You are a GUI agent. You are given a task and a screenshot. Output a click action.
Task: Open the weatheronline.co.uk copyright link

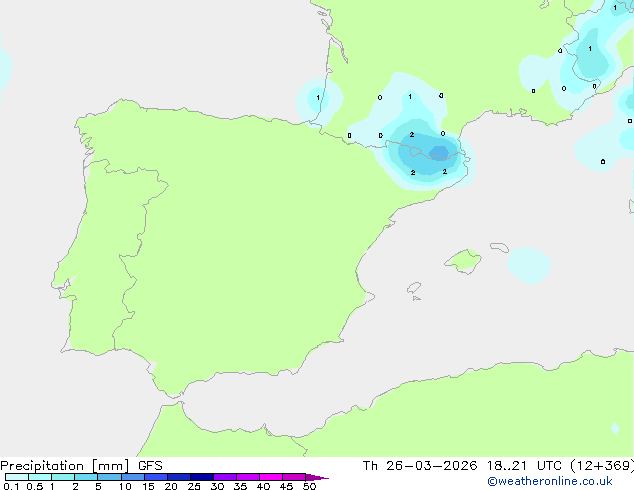(549, 482)
